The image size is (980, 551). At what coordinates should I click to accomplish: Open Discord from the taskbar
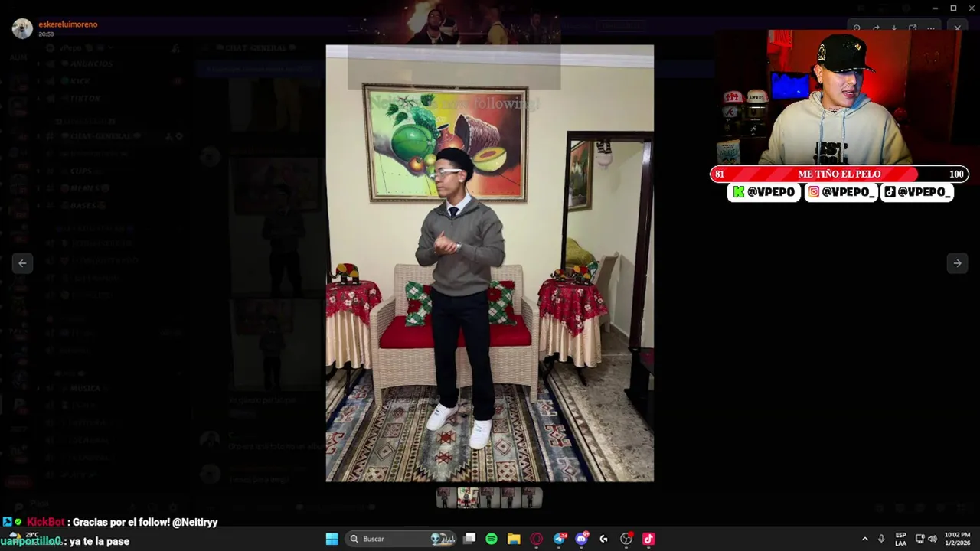point(582,539)
